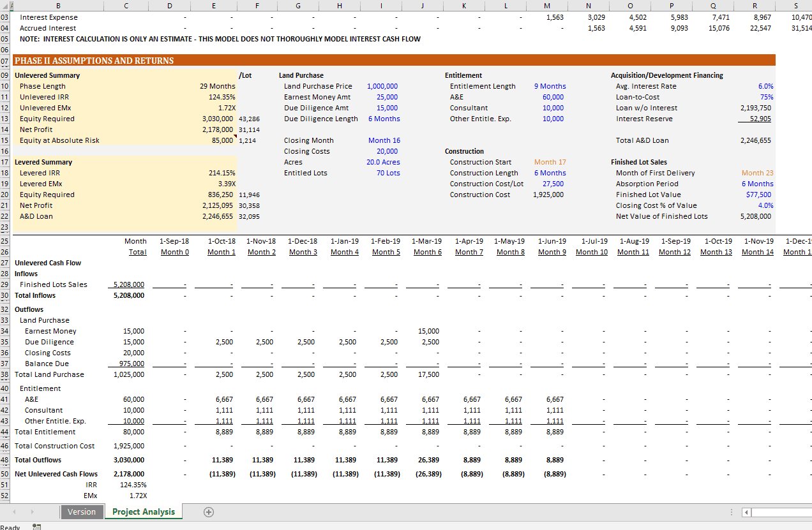Select the Unlevered IRR value 124.35% in summary

click(x=222, y=97)
